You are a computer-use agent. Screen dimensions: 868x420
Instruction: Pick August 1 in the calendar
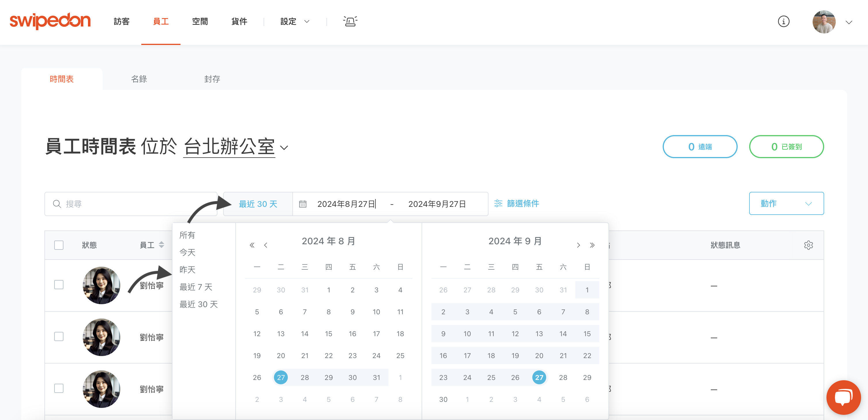point(328,290)
